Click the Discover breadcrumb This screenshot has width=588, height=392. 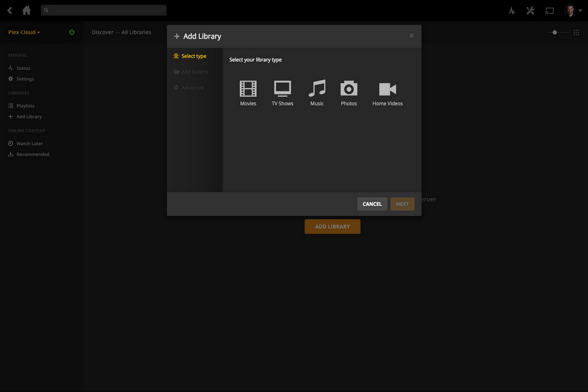click(x=103, y=32)
